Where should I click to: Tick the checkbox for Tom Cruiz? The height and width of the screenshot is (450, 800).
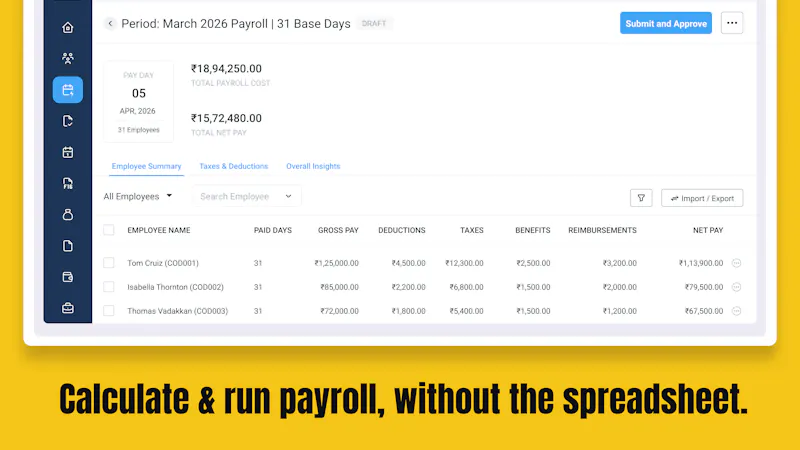(109, 263)
